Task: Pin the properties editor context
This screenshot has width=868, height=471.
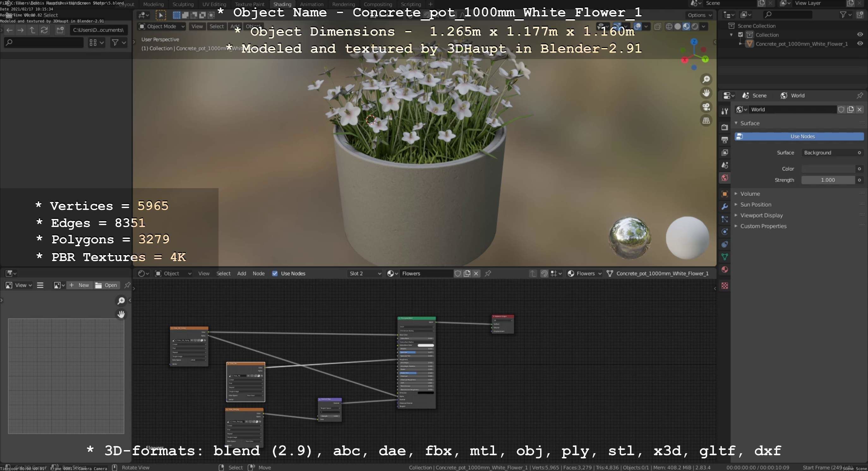Action: click(859, 96)
